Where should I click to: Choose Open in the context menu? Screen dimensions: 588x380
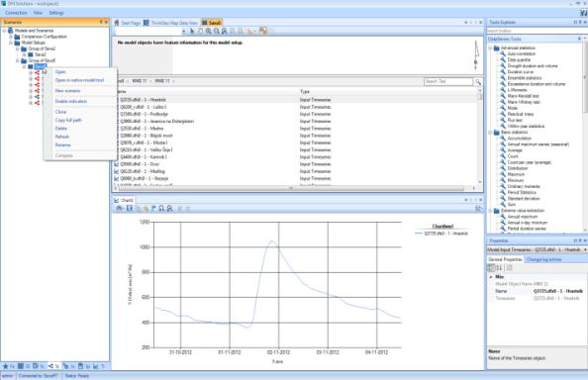pyautogui.click(x=60, y=72)
